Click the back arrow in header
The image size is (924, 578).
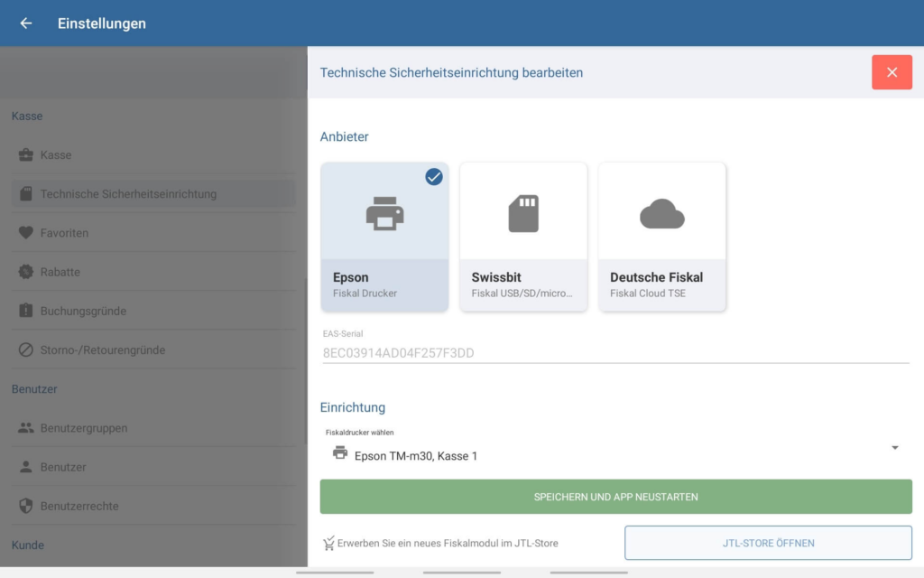[x=26, y=23]
